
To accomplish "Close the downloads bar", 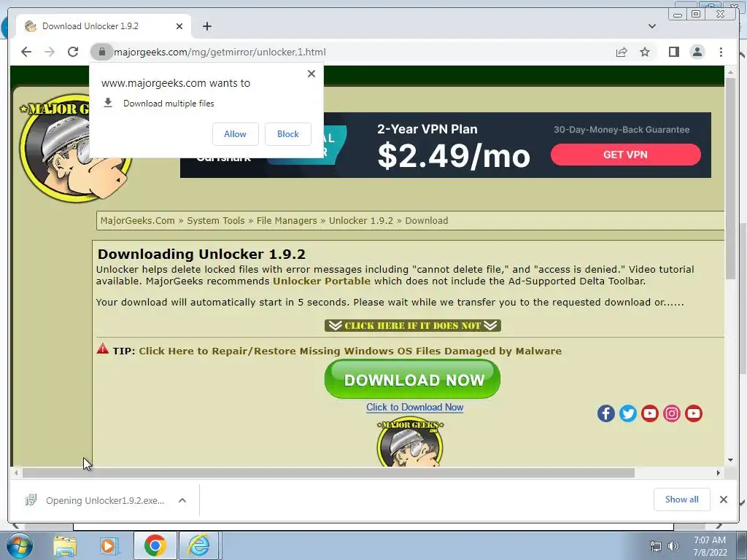I will point(723,499).
